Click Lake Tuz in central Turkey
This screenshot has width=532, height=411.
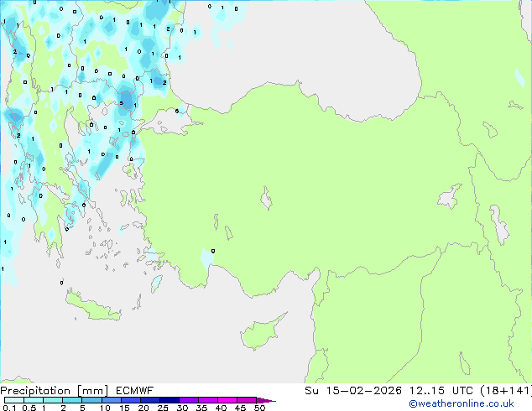[267, 200]
